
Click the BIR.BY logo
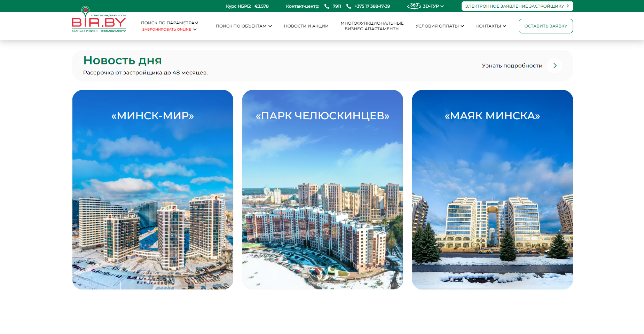[99, 20]
